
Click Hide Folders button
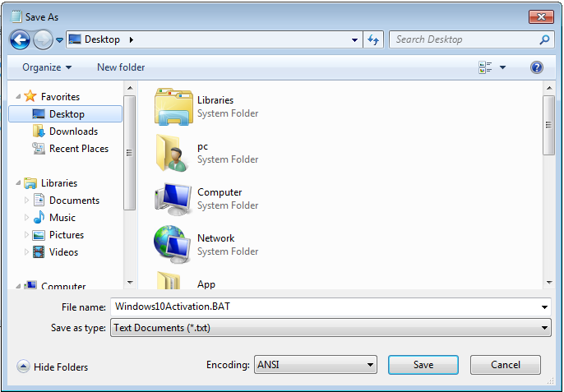53,367
